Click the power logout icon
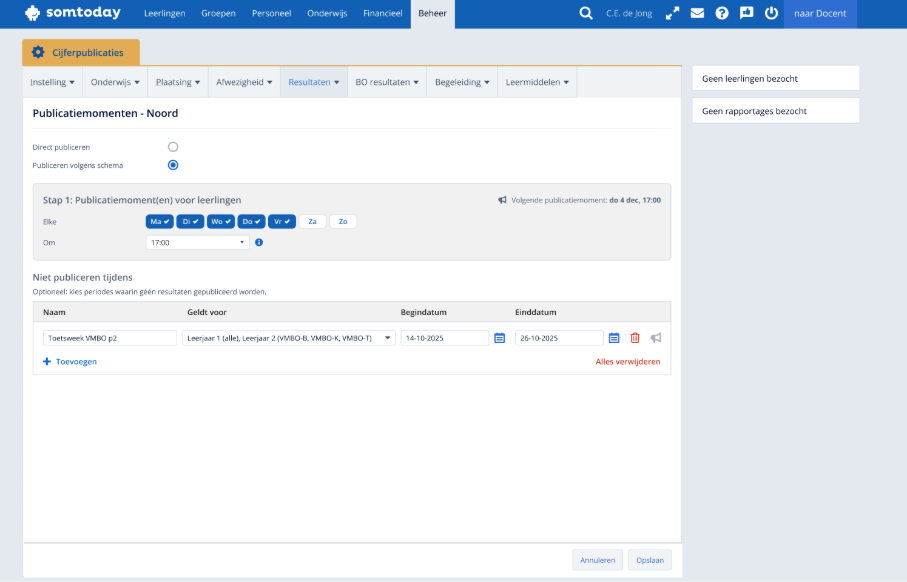Viewport: 907px width, 582px height. tap(771, 13)
